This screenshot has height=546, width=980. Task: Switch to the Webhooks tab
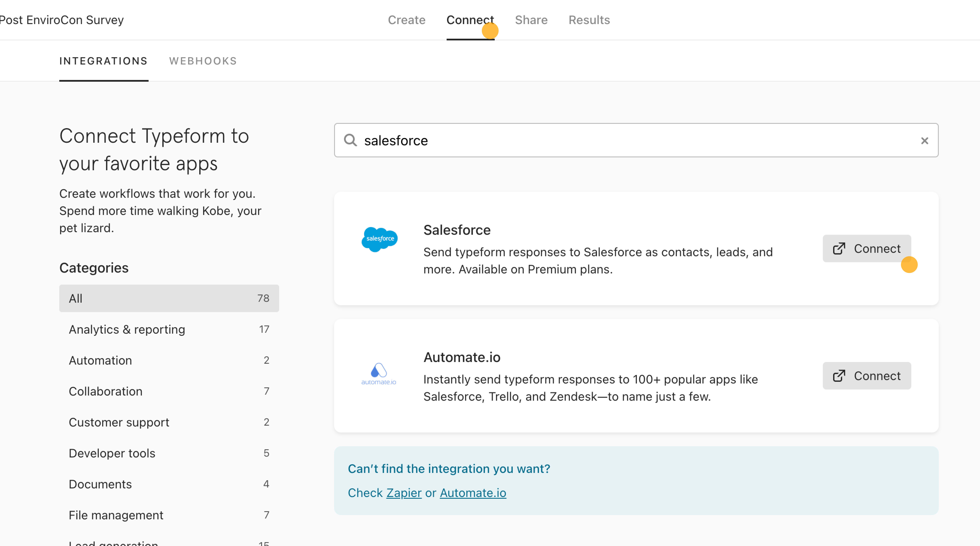click(203, 61)
